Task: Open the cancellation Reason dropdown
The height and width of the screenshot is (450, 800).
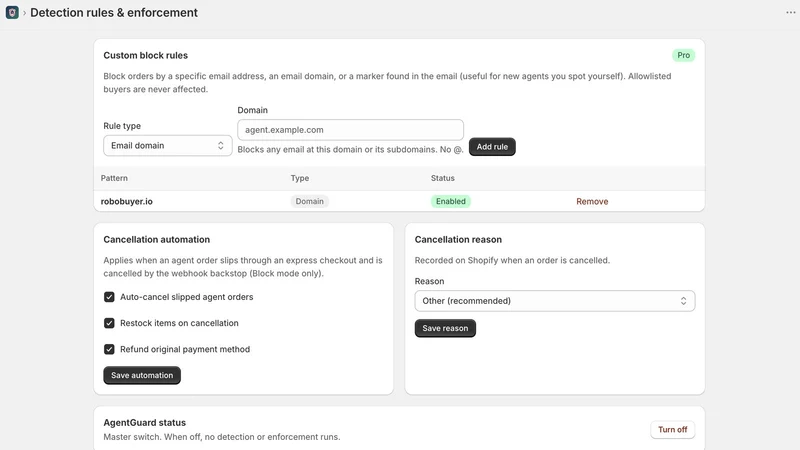Action: click(x=555, y=301)
